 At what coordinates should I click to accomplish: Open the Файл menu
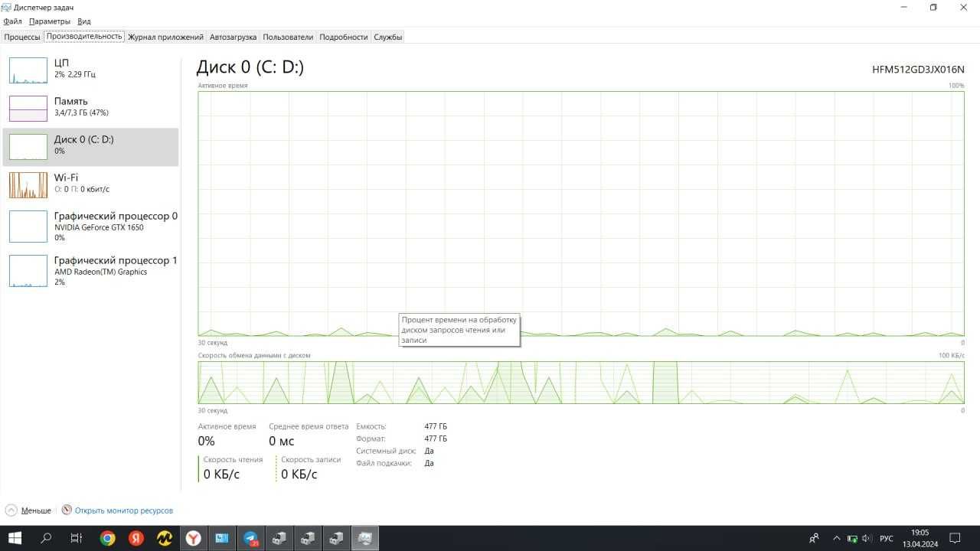[x=12, y=21]
